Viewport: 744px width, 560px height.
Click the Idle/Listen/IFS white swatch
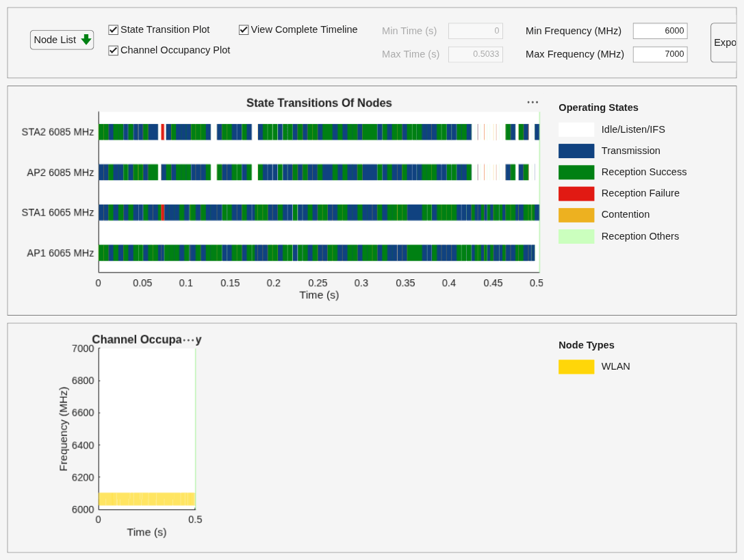[x=576, y=129]
